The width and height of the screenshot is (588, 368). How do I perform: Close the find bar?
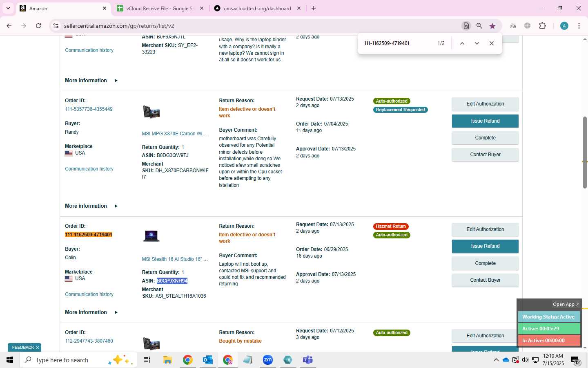pyautogui.click(x=492, y=43)
